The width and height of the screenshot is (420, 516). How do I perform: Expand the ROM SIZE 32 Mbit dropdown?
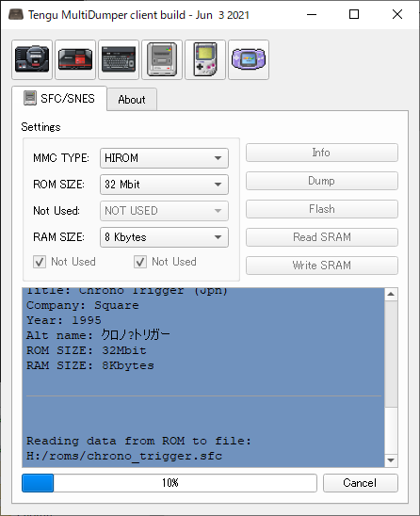(164, 185)
